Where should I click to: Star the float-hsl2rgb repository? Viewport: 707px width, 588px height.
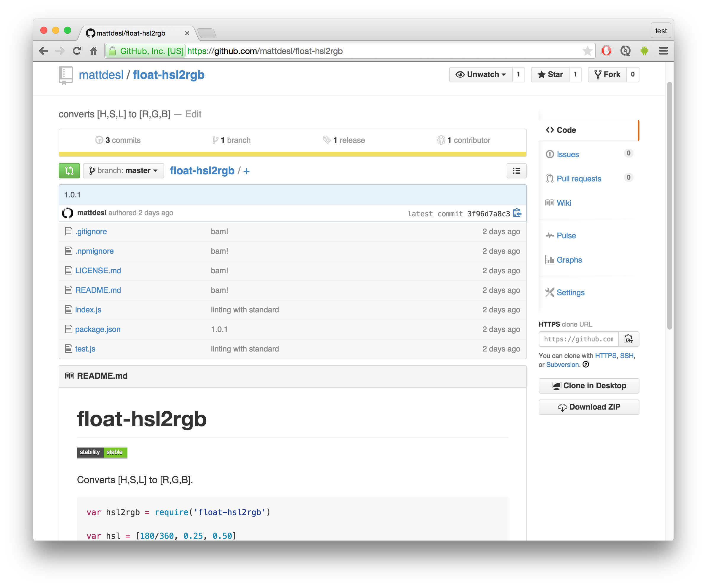tap(550, 74)
